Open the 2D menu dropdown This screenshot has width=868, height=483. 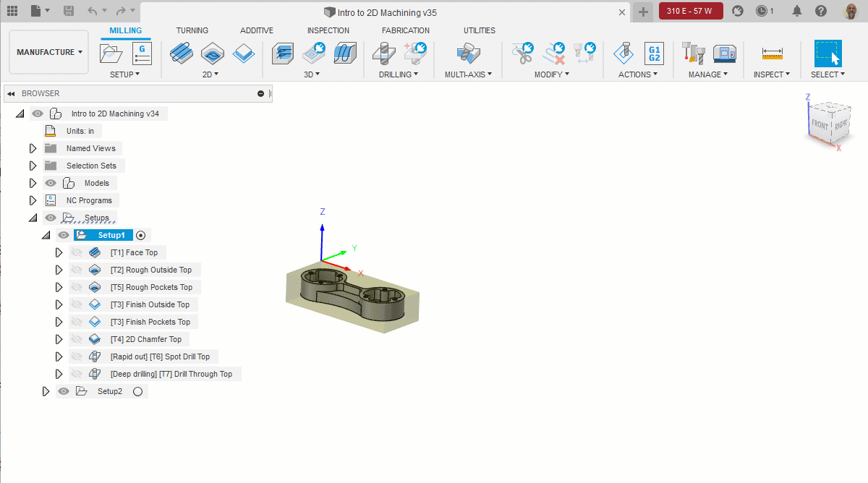pyautogui.click(x=210, y=74)
